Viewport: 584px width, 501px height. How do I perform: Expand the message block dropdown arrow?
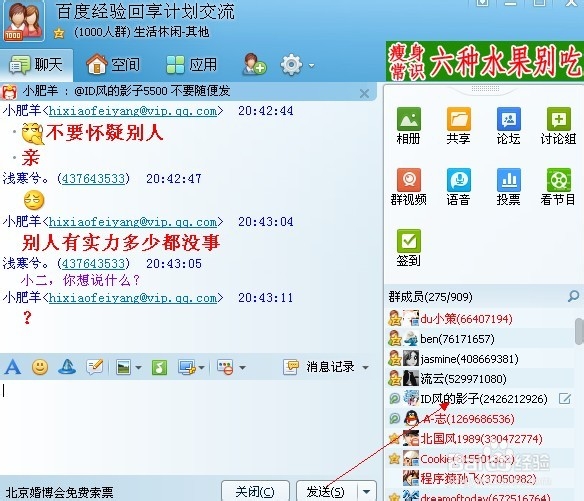pos(242,368)
